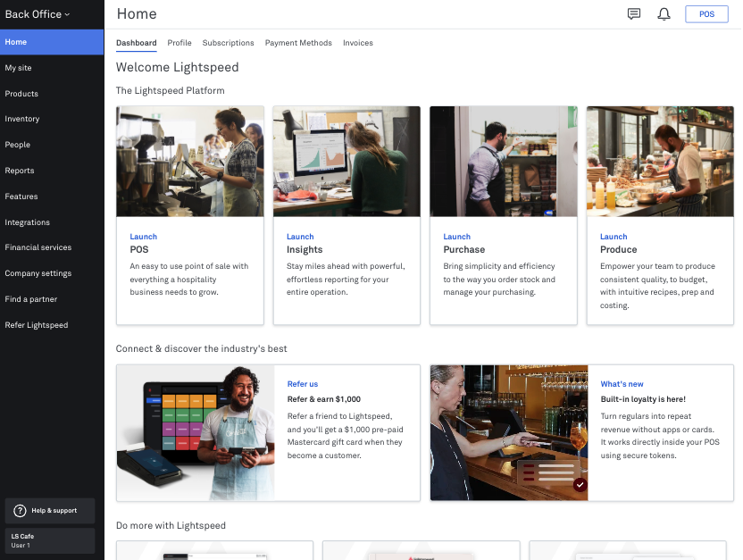The image size is (743, 560).
Task: Select Home in the sidebar
Action: (x=52, y=42)
